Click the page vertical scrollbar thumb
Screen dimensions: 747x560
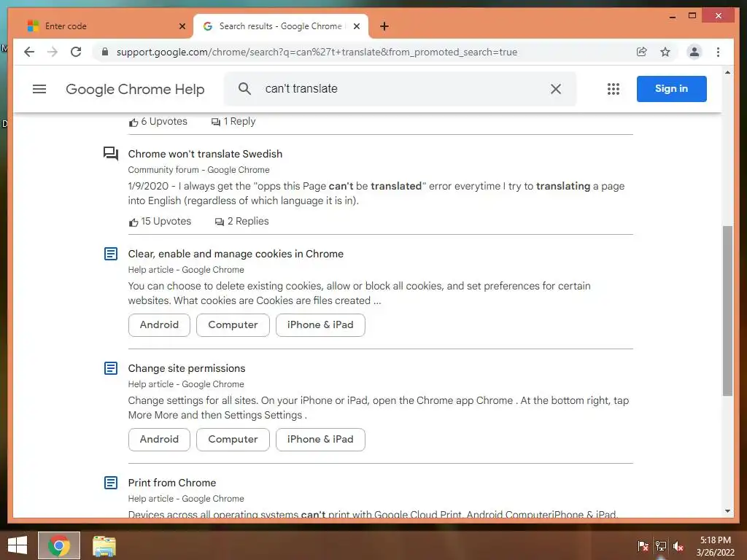pos(727,311)
